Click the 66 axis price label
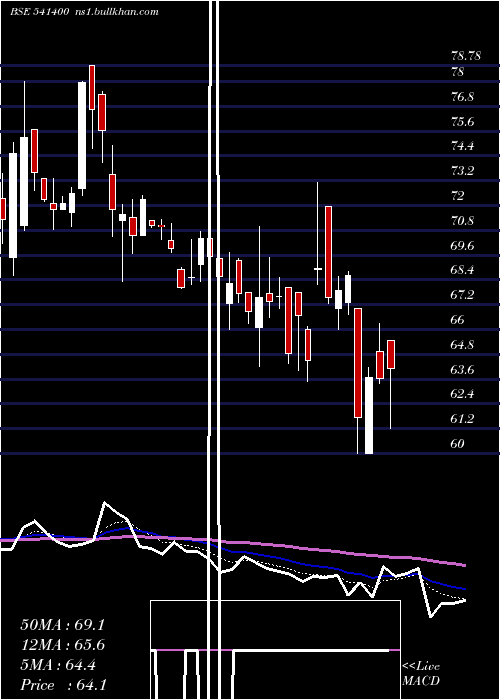This screenshot has width=500, height=700. pyautogui.click(x=458, y=320)
